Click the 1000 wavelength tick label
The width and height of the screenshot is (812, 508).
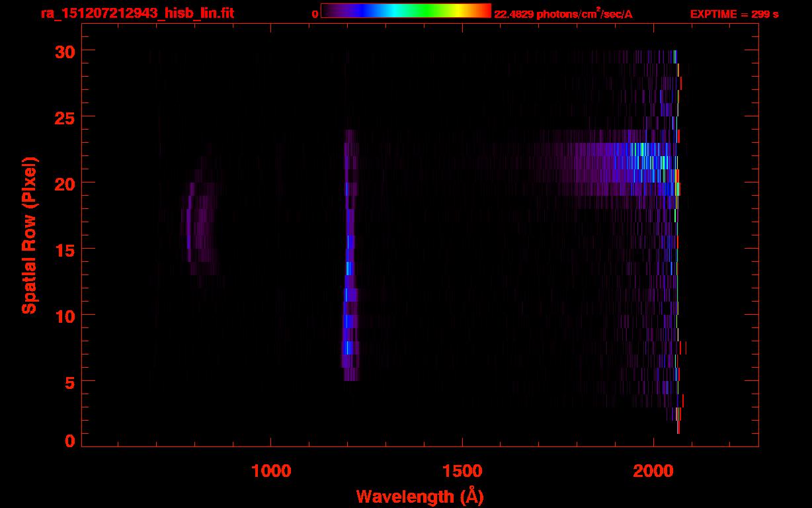click(271, 471)
